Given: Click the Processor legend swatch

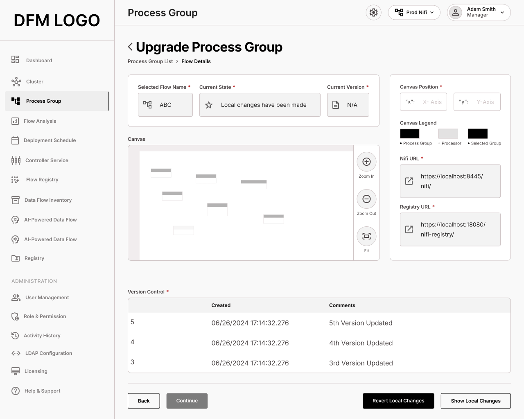Looking at the screenshot, I should click(448, 134).
